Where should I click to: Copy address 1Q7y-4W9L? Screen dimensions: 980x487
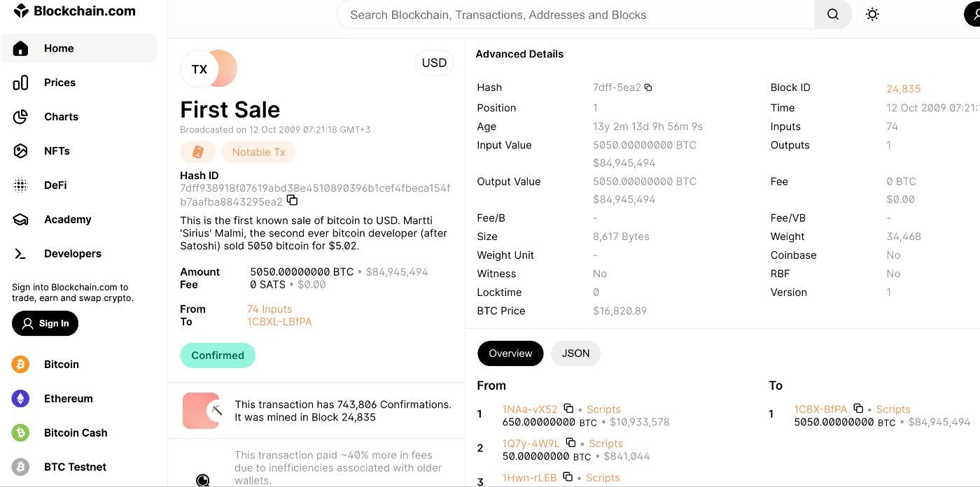(570, 443)
